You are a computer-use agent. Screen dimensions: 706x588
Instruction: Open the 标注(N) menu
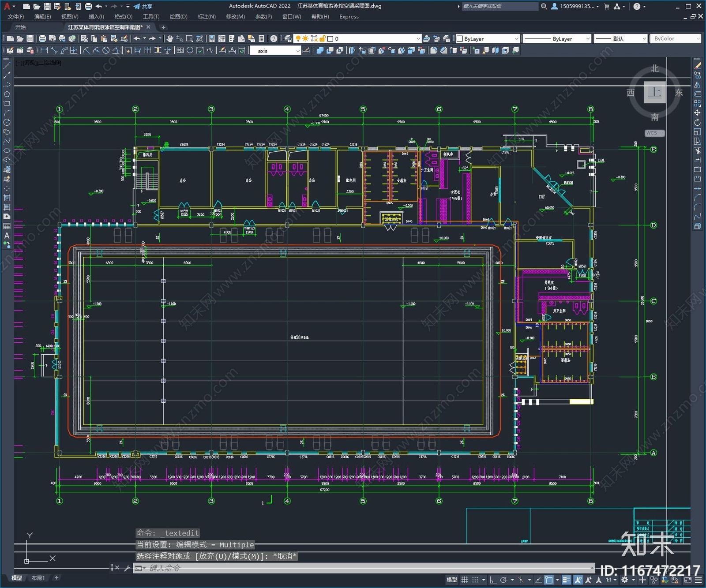tap(207, 17)
